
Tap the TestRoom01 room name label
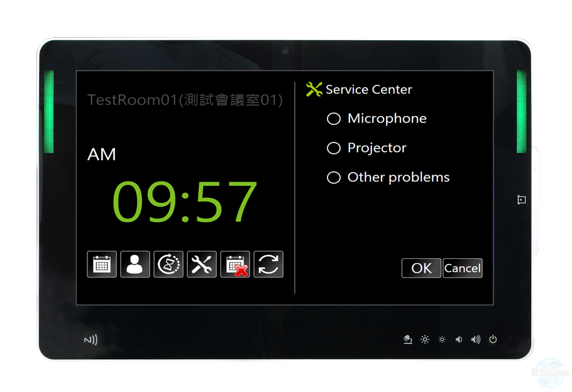pyautogui.click(x=185, y=100)
